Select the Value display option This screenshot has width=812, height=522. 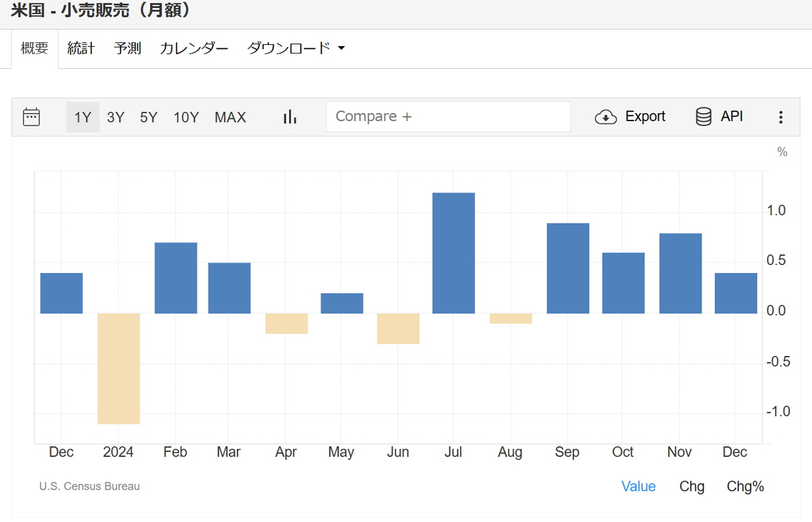pyautogui.click(x=638, y=487)
